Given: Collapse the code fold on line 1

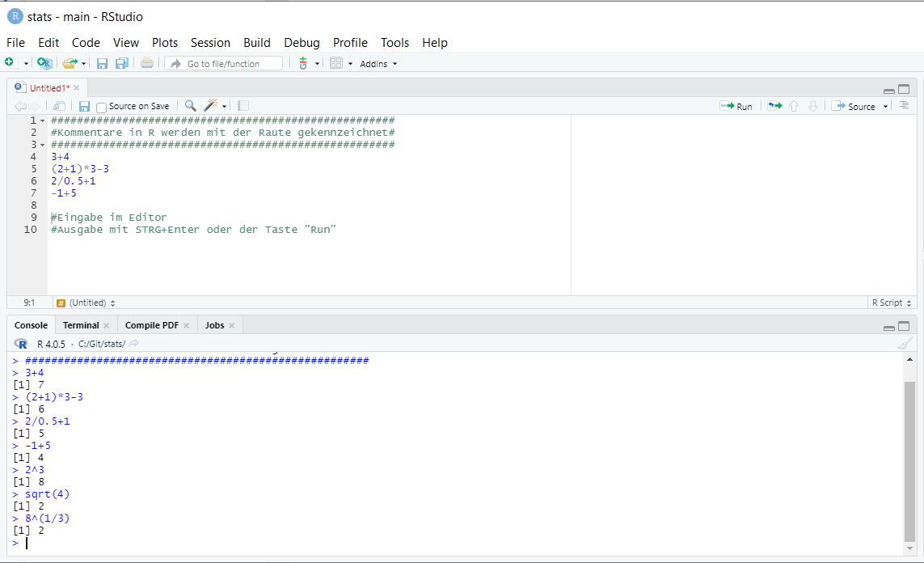Looking at the screenshot, I should coord(43,121).
